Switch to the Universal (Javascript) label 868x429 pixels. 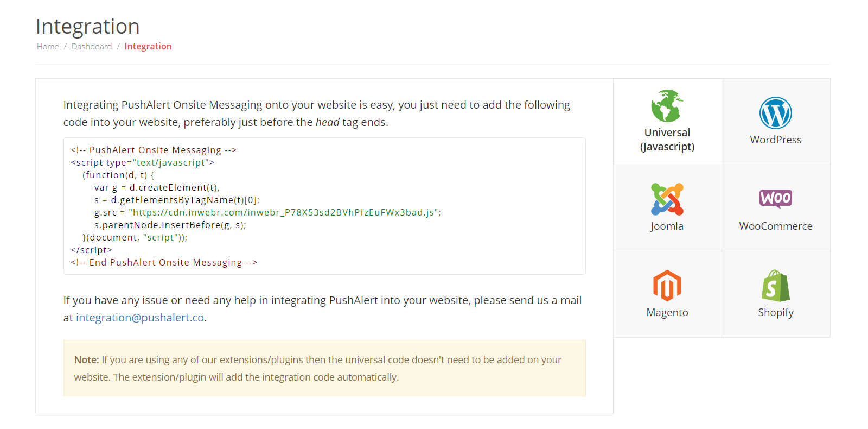coord(667,140)
